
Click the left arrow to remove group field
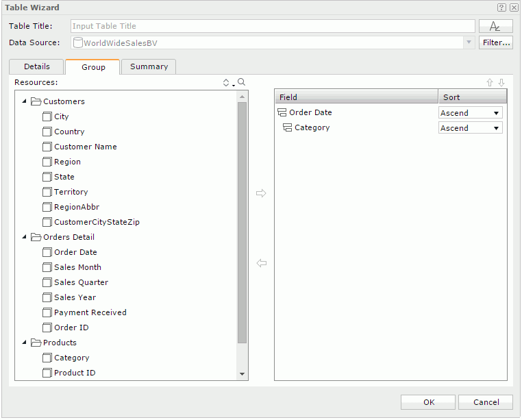point(261,263)
